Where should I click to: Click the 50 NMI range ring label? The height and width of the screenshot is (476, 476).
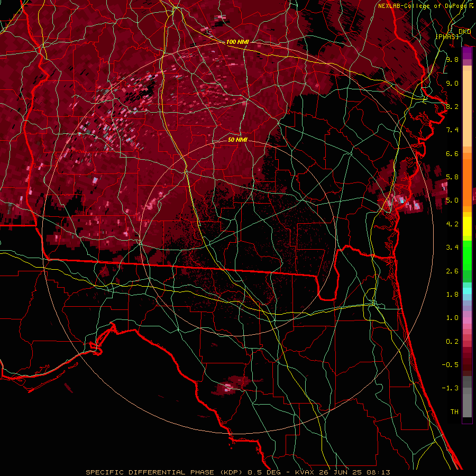(237, 140)
